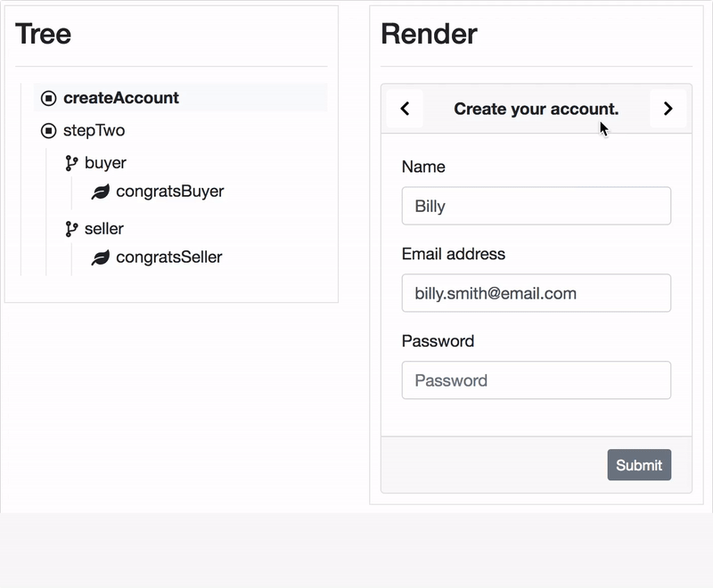Click the congratsBuyer leaf icon
The image size is (713, 588).
tap(101, 192)
